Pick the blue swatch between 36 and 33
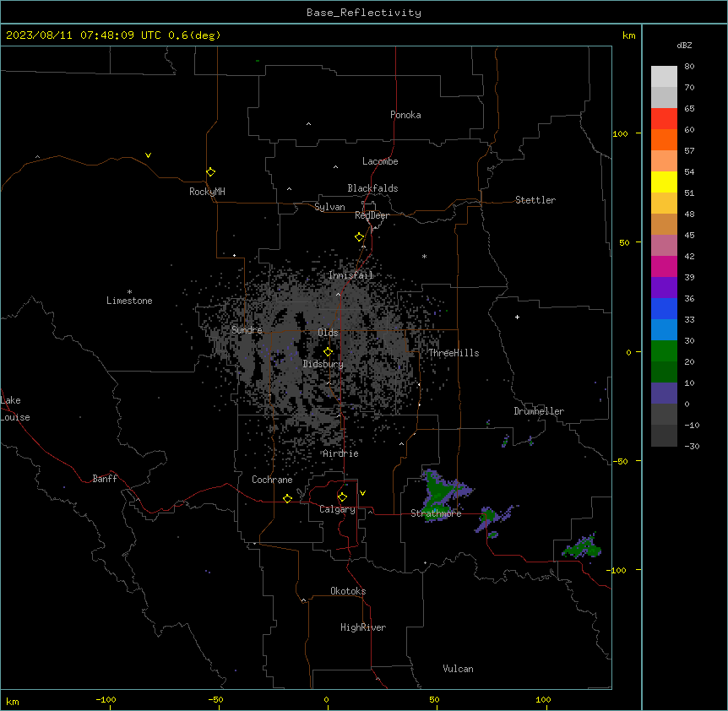728x711 pixels. coord(664,308)
